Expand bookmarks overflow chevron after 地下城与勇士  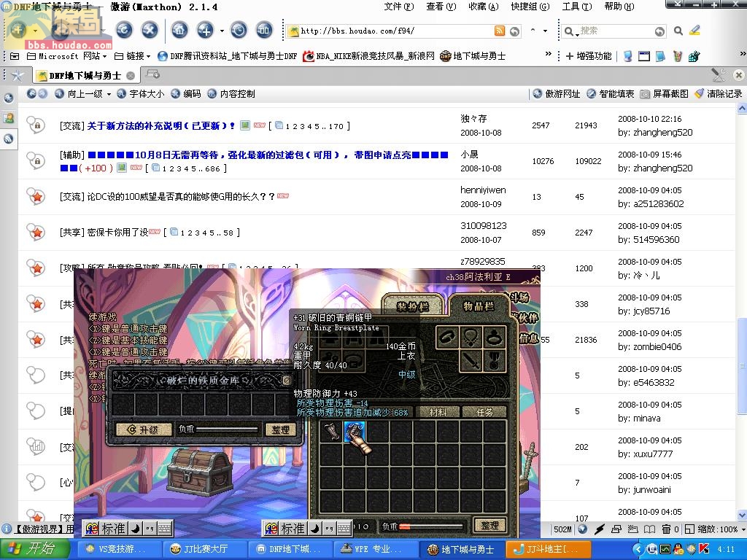click(x=549, y=54)
